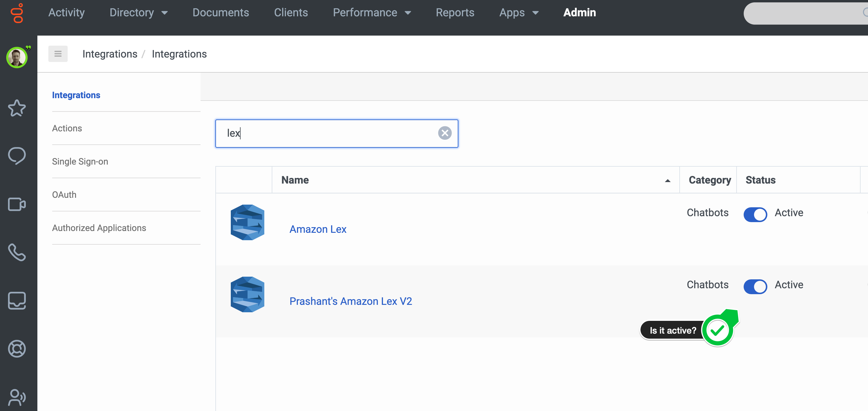868x411 pixels.
Task: Click the sidebar hamburger collapse toggle
Action: [x=58, y=54]
